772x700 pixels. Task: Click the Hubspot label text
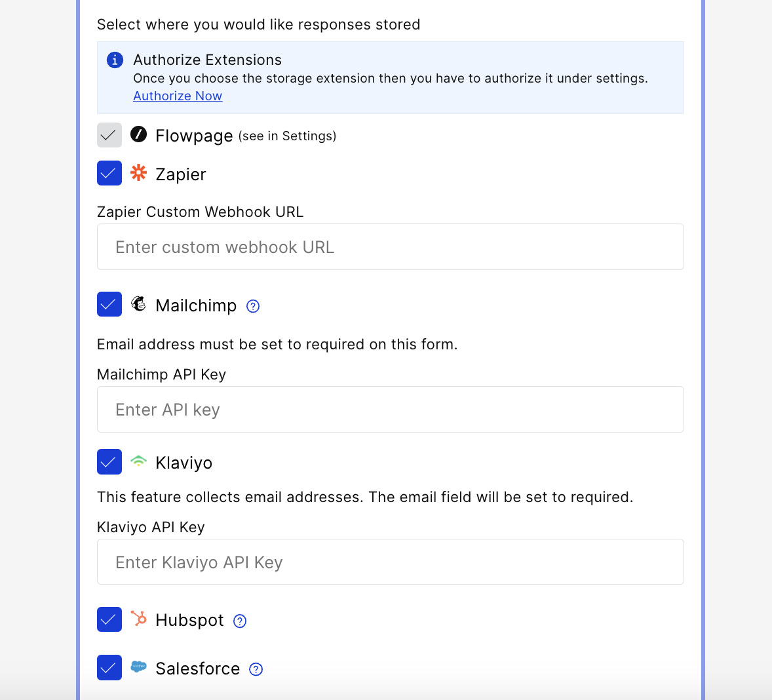(x=189, y=620)
